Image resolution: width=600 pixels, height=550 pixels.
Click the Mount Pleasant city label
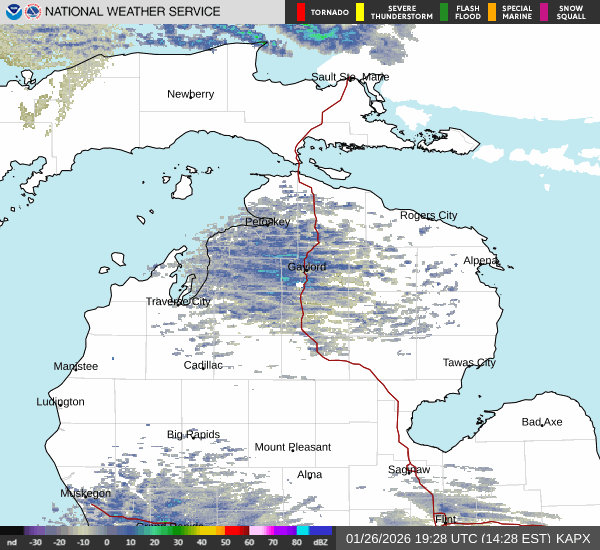pyautogui.click(x=292, y=447)
